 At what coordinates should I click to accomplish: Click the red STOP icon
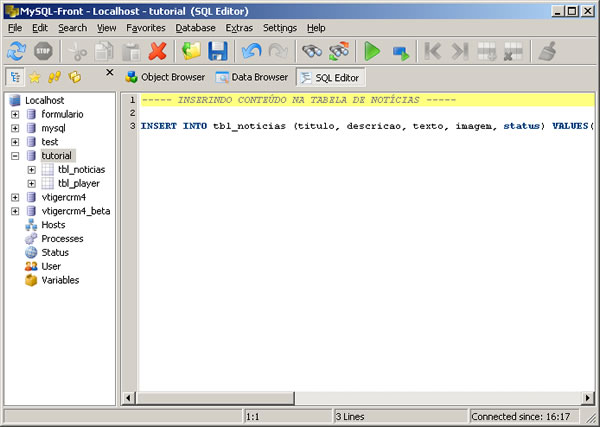point(43,51)
